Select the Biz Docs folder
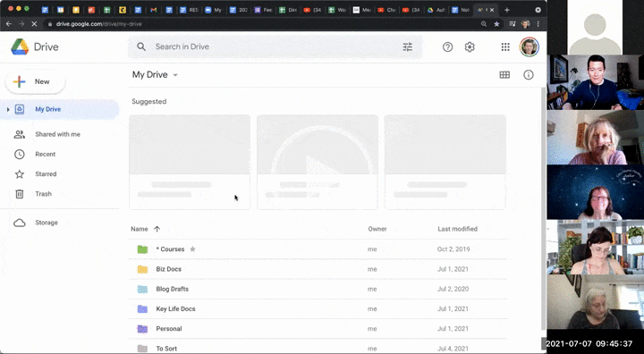This screenshot has width=644, height=354. click(318, 269)
